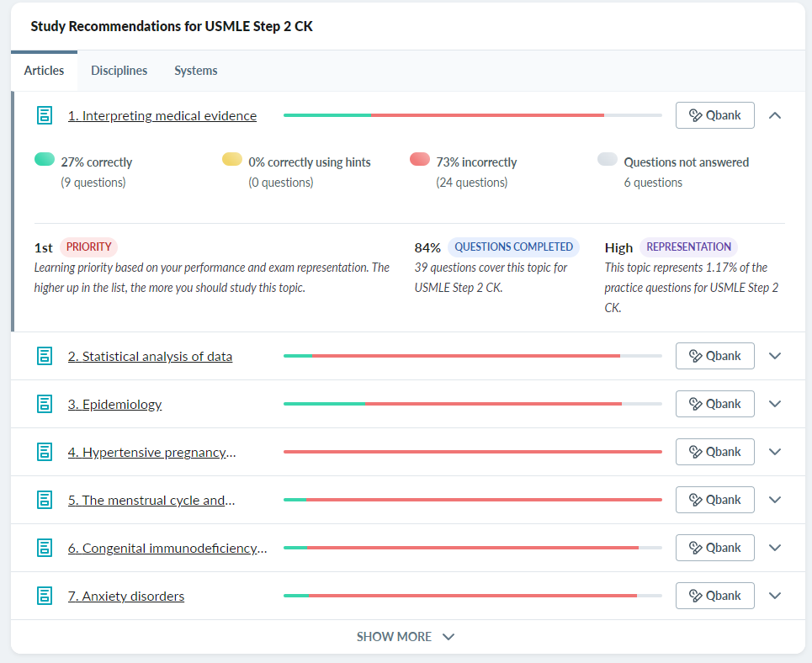Switch to the Disciplines tab

tap(119, 71)
